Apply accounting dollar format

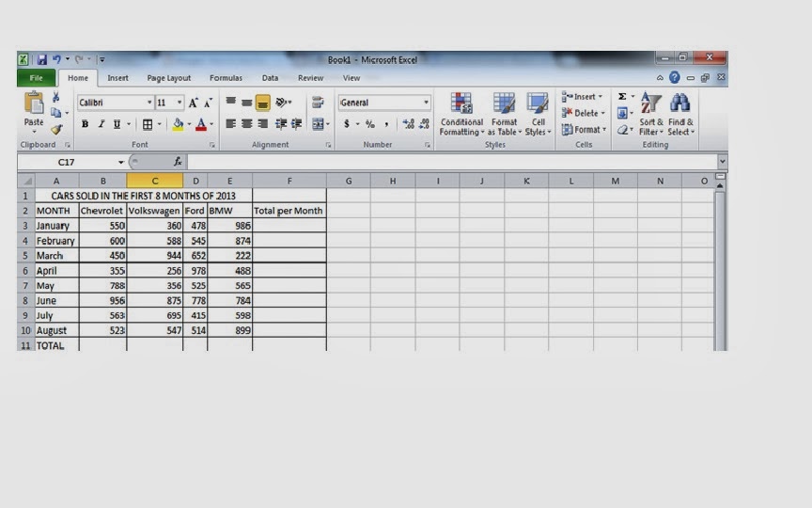[x=346, y=124]
